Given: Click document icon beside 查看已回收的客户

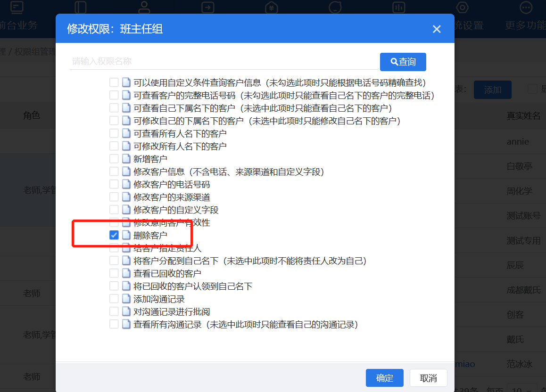Looking at the screenshot, I should point(126,273).
